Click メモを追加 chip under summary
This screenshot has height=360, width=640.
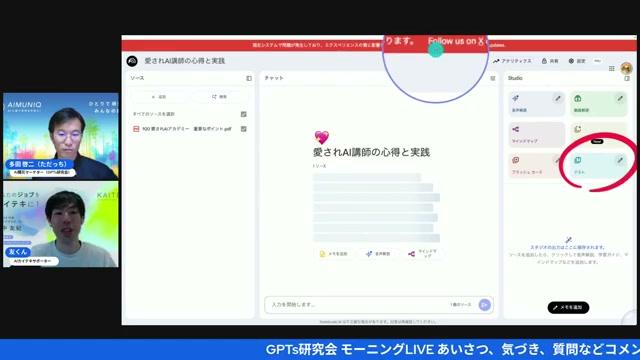pos(333,254)
